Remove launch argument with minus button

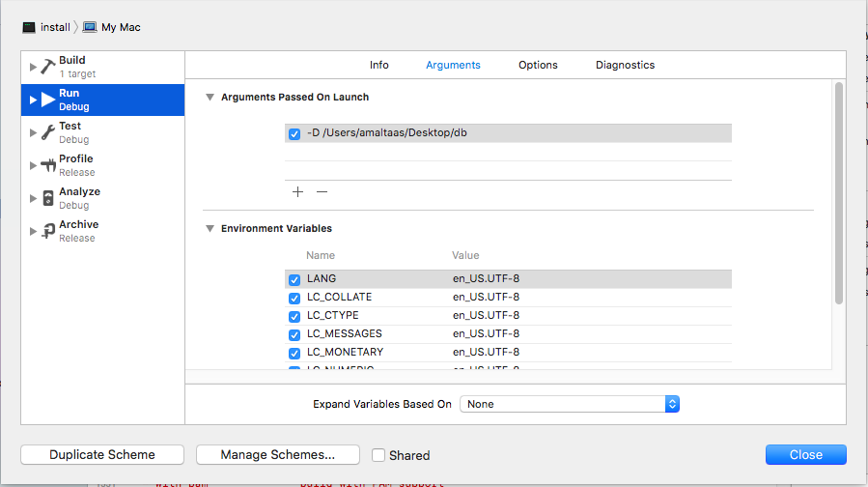click(x=322, y=191)
